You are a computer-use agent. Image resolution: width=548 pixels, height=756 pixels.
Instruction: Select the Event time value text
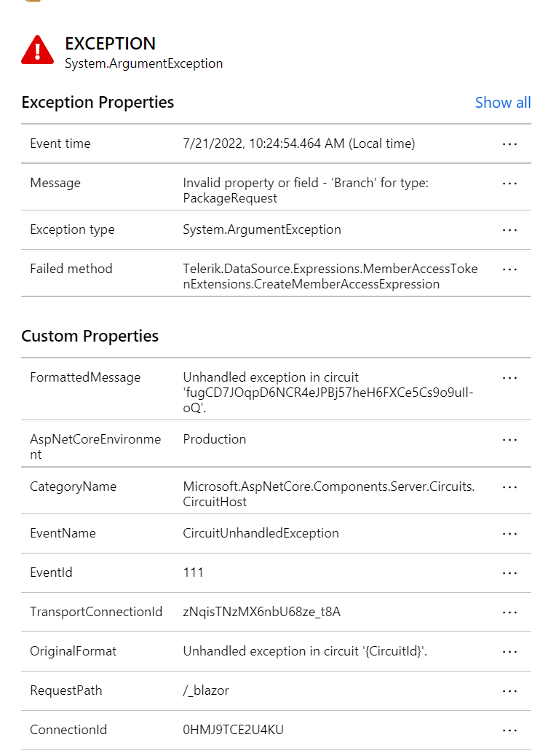point(298,144)
